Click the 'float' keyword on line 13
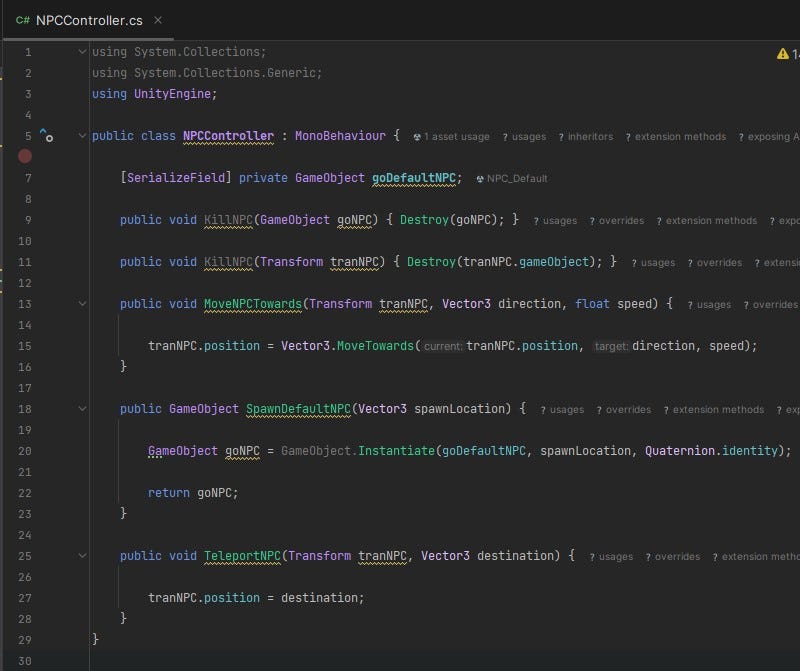Viewport: 800px width, 671px height. [592, 304]
